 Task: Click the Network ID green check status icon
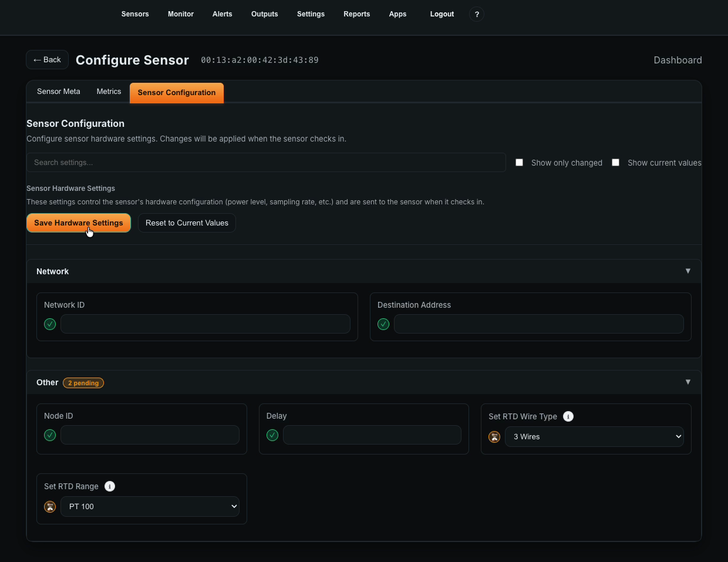50,324
